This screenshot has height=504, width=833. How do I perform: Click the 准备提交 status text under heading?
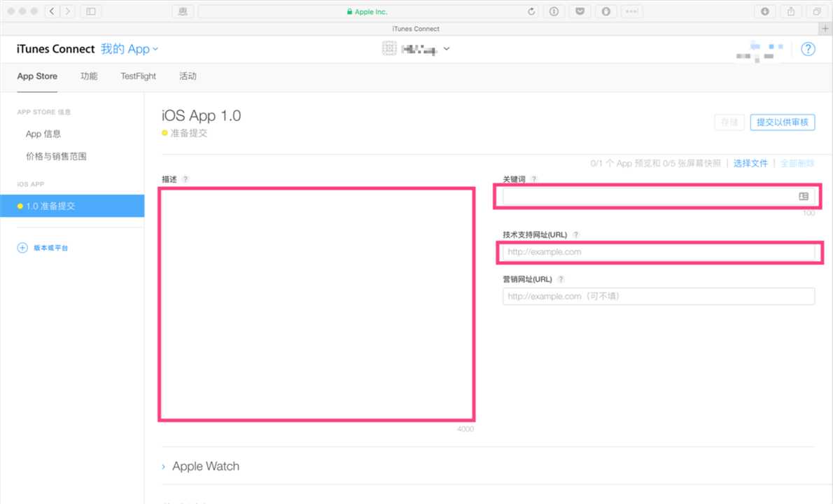tap(188, 133)
